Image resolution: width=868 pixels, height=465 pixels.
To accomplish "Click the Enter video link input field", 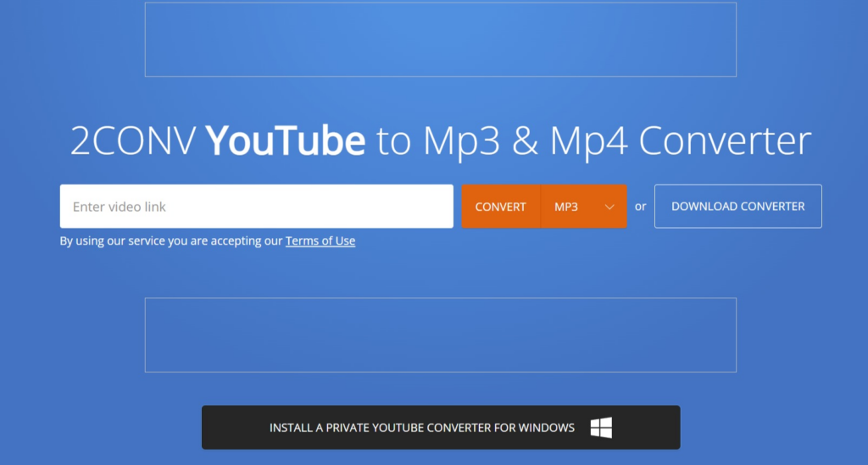I will click(256, 207).
